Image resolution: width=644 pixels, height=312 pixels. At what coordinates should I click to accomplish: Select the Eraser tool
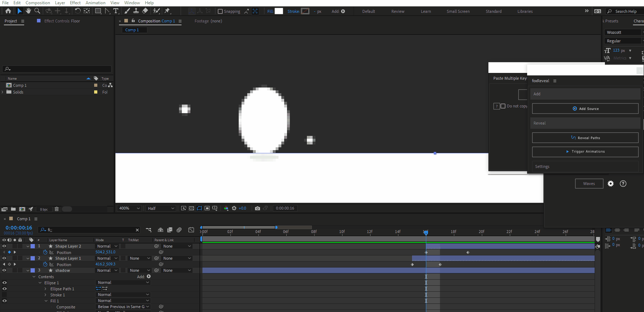(145, 11)
